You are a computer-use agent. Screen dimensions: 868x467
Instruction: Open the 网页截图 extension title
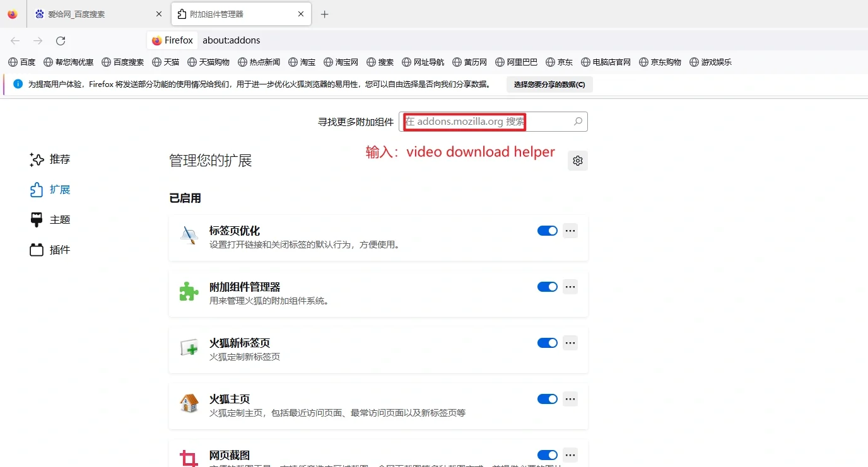230,455
